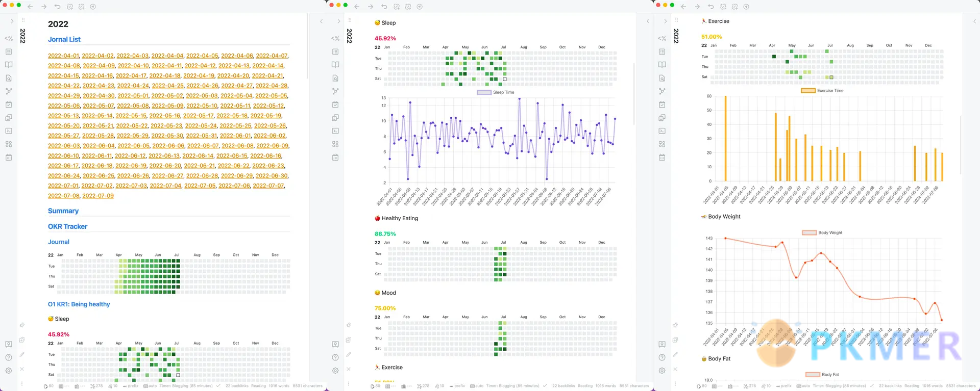
Task: Expand left sidebar of right window
Action: point(665,21)
